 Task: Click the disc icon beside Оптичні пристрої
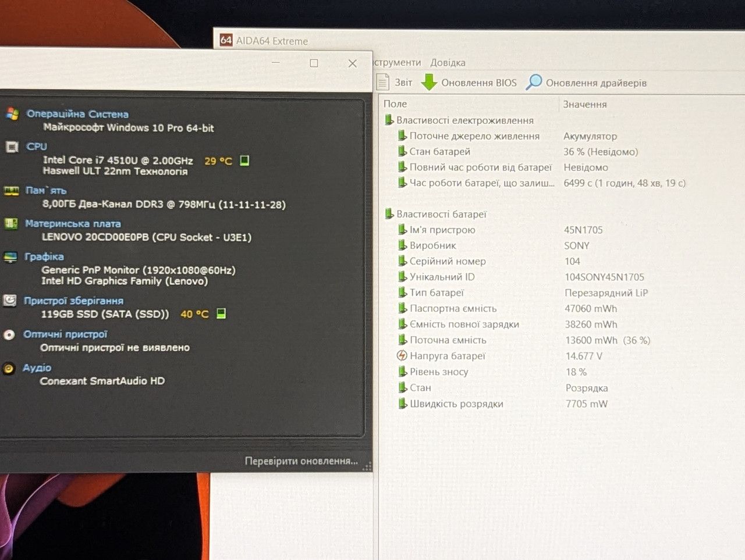coord(9,334)
